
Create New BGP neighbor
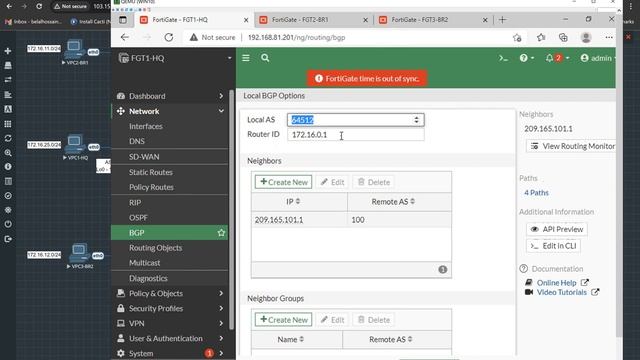click(x=283, y=182)
